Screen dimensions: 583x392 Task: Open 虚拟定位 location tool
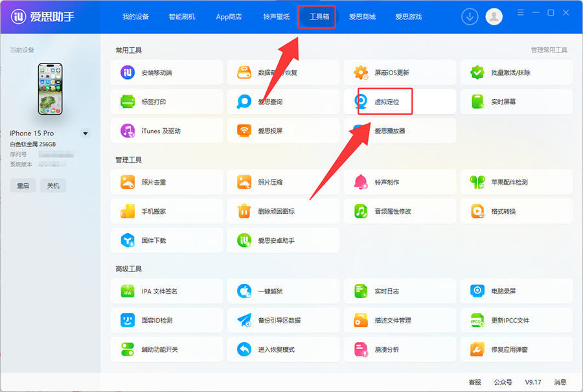point(400,102)
